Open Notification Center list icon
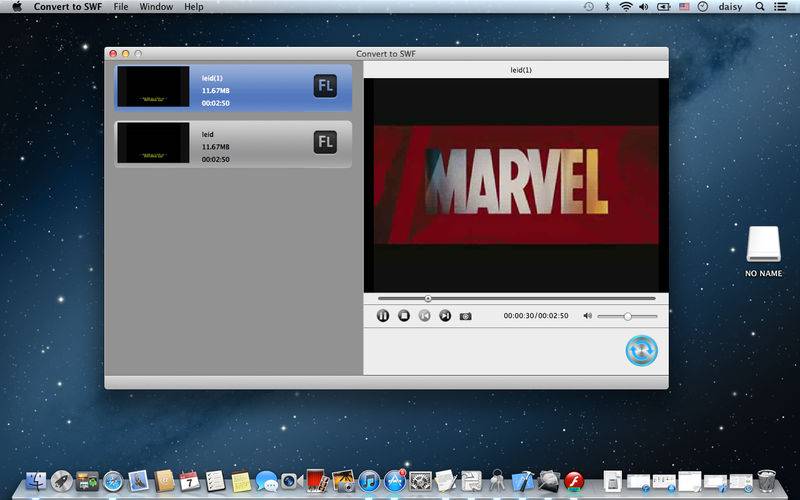 click(780, 7)
